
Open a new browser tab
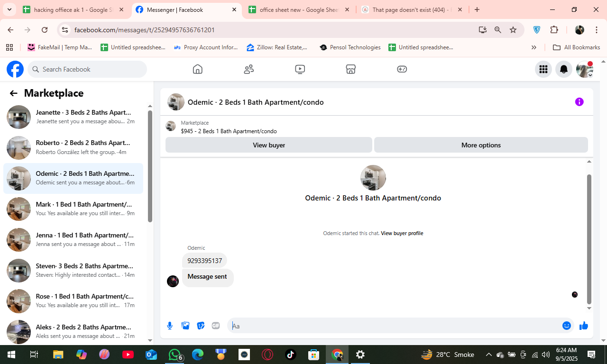(x=477, y=9)
